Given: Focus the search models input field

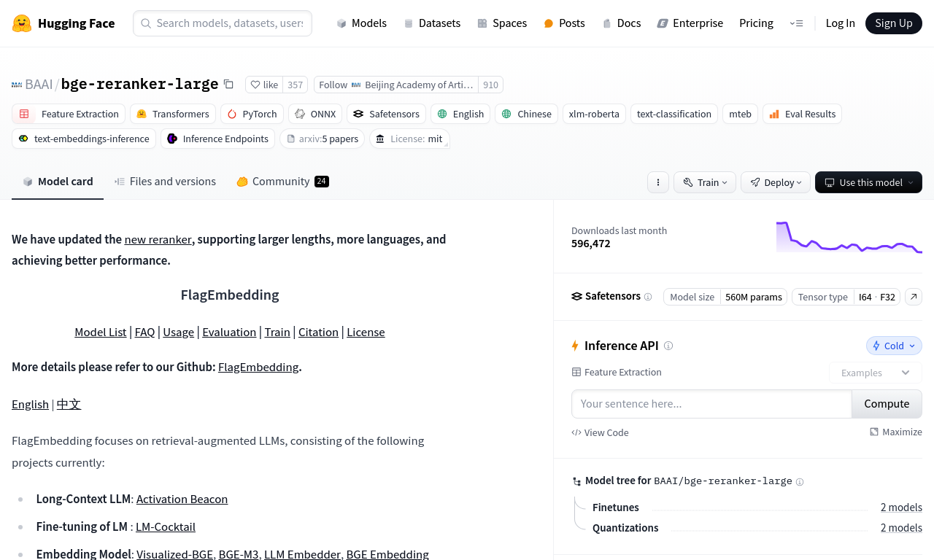Looking at the screenshot, I should (223, 23).
